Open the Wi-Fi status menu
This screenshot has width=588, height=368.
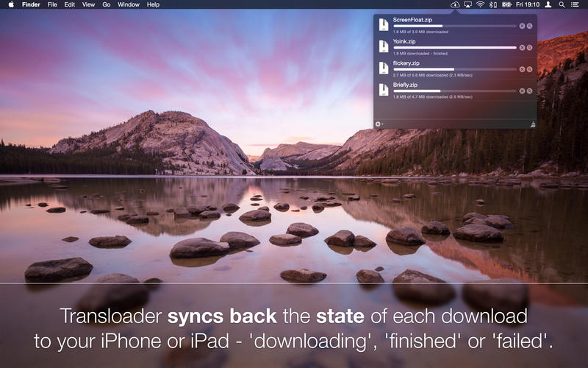481,4
